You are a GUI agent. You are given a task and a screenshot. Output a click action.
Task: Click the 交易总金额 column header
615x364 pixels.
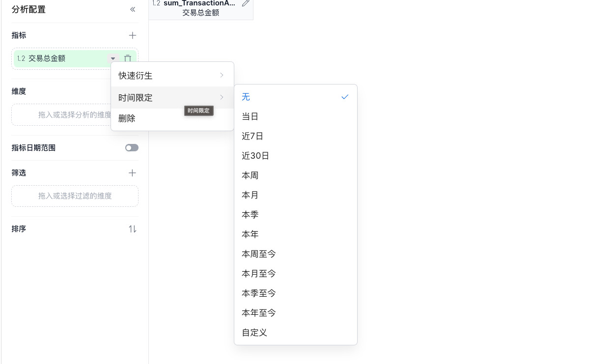click(x=200, y=12)
